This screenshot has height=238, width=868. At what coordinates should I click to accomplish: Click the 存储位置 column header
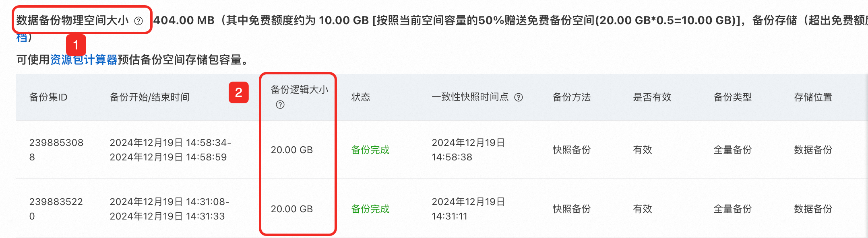[813, 97]
